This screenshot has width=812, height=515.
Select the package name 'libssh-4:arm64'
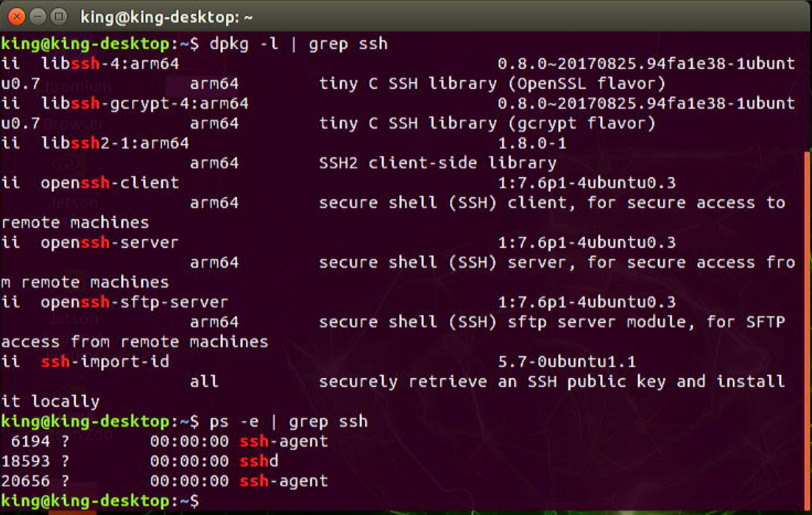(x=110, y=64)
